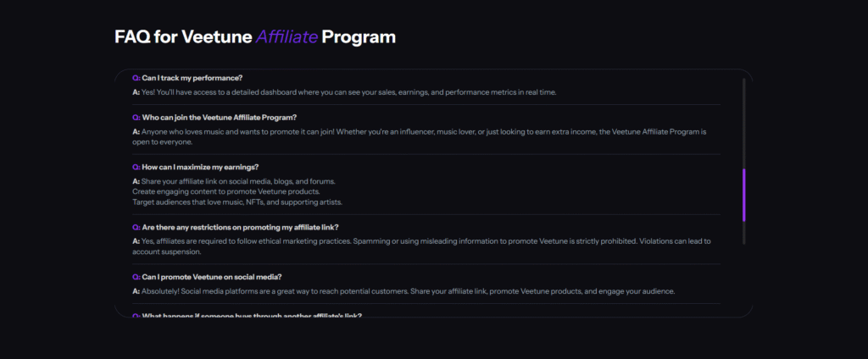Click the "account suspension." text line
Screen dimensions: 868x359
click(167, 251)
